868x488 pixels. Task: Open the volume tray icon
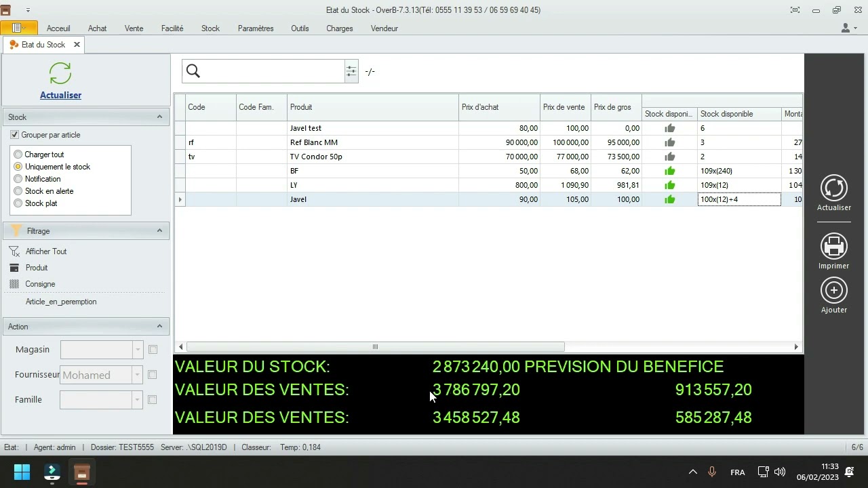click(780, 472)
